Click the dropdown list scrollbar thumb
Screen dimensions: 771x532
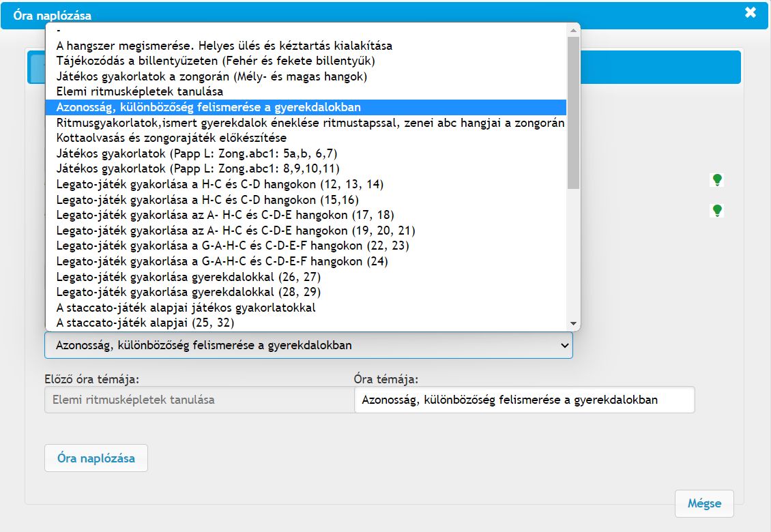573,113
